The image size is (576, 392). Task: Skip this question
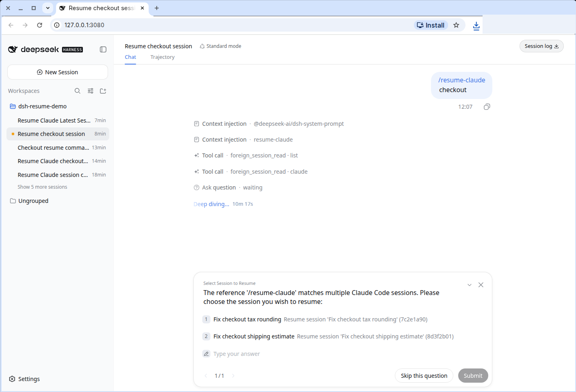click(x=424, y=376)
